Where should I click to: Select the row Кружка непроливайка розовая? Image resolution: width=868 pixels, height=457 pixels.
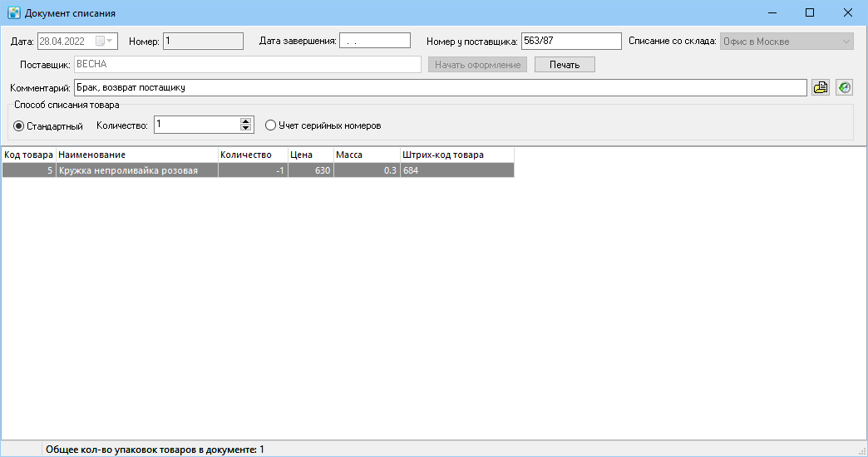click(258, 170)
